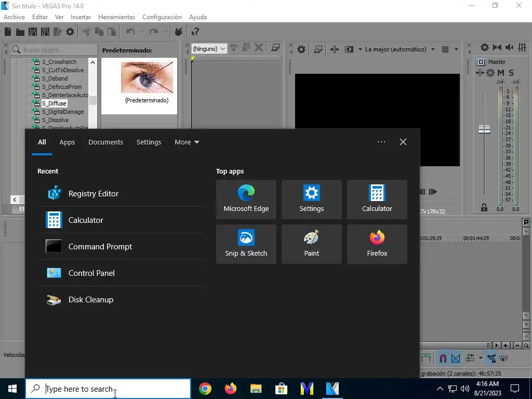Open video output FX in preview toolbar
The image size is (532, 399).
tap(334, 49)
